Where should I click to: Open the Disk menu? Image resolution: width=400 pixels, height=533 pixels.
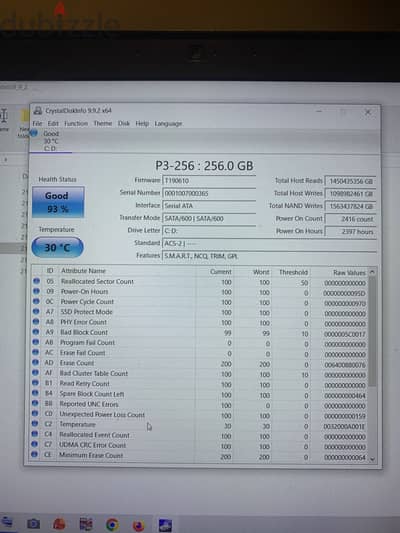pyautogui.click(x=124, y=123)
